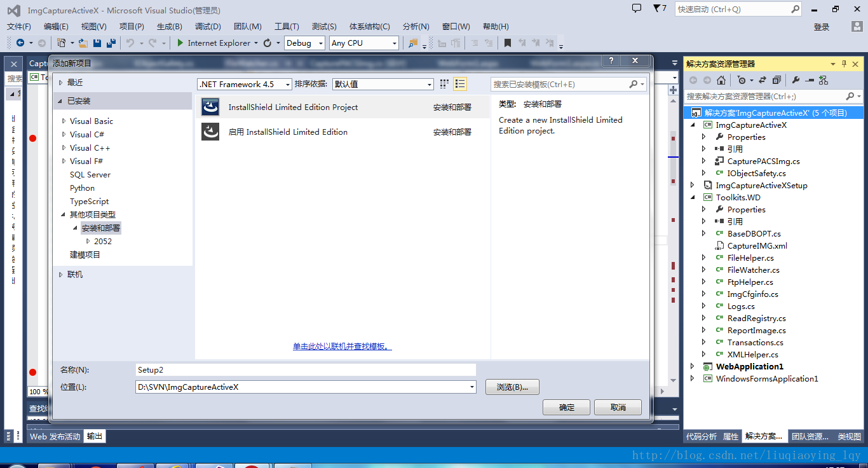
Task: Open help with the dialog's question mark
Action: pos(611,60)
